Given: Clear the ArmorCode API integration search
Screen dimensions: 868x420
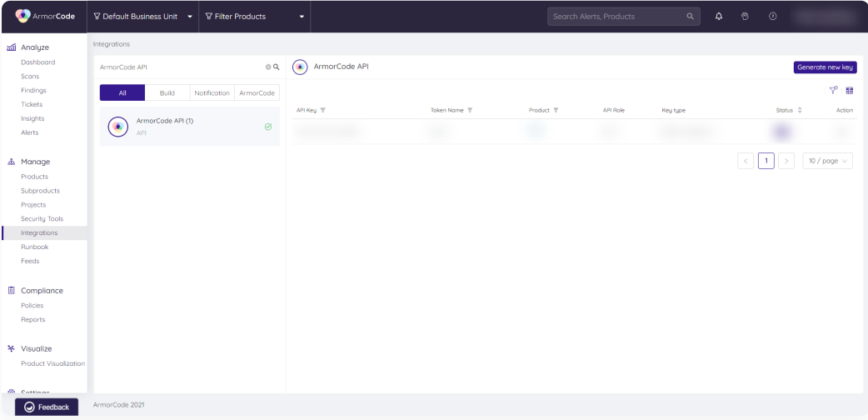Looking at the screenshot, I should click(x=268, y=67).
